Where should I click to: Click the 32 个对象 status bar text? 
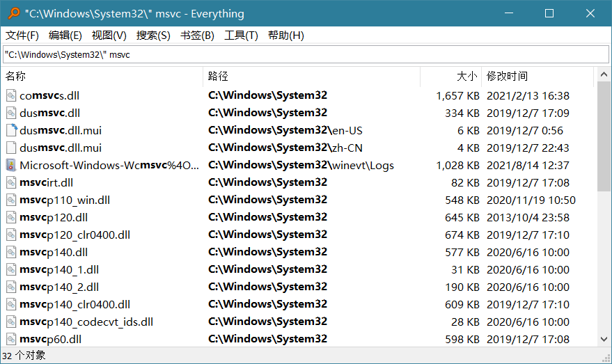coord(24,356)
